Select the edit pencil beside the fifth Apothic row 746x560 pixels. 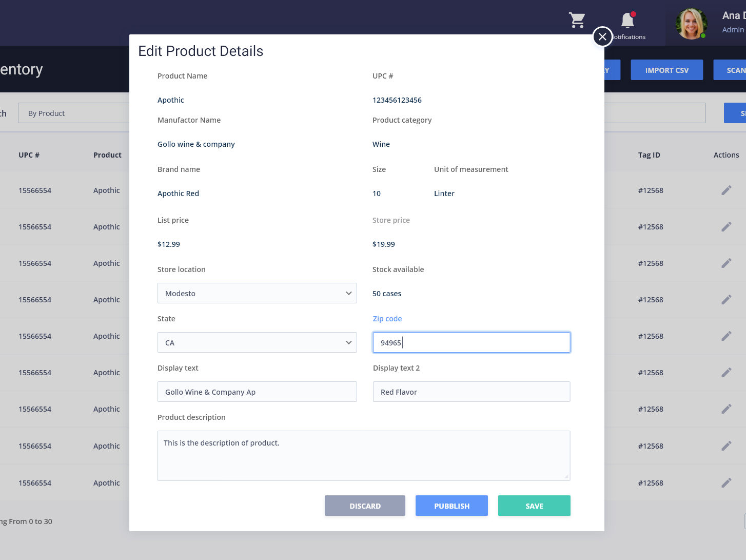(x=727, y=336)
